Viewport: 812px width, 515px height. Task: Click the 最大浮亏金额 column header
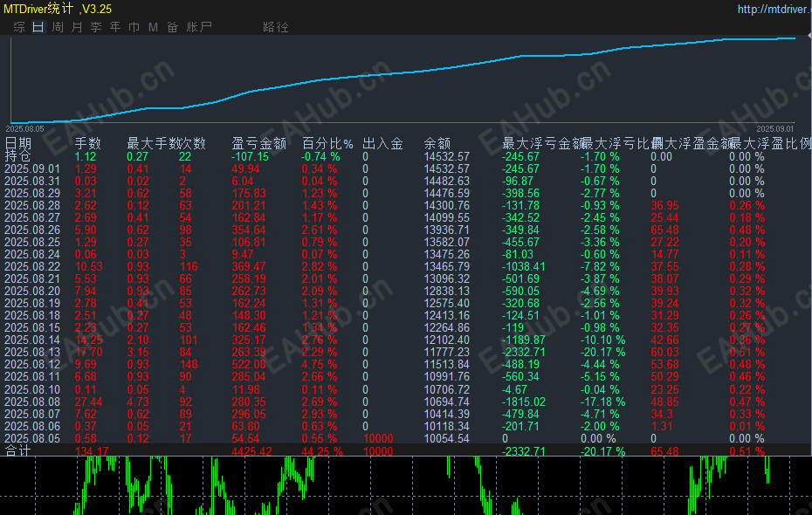pyautogui.click(x=543, y=143)
